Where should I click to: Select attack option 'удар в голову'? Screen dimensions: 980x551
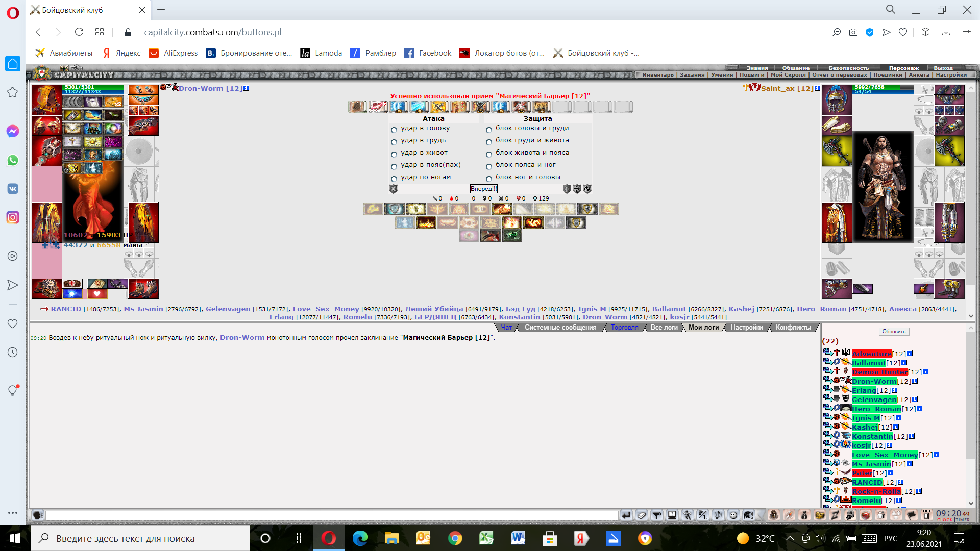[x=394, y=130]
